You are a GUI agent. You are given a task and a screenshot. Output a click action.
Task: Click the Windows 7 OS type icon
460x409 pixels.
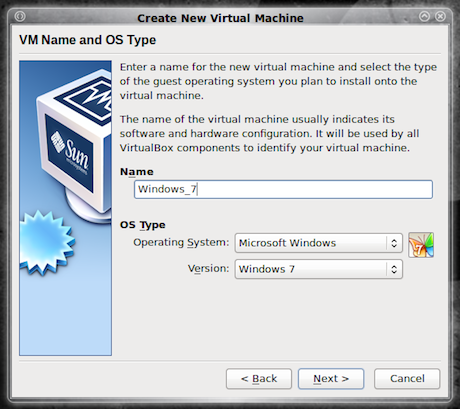click(421, 245)
